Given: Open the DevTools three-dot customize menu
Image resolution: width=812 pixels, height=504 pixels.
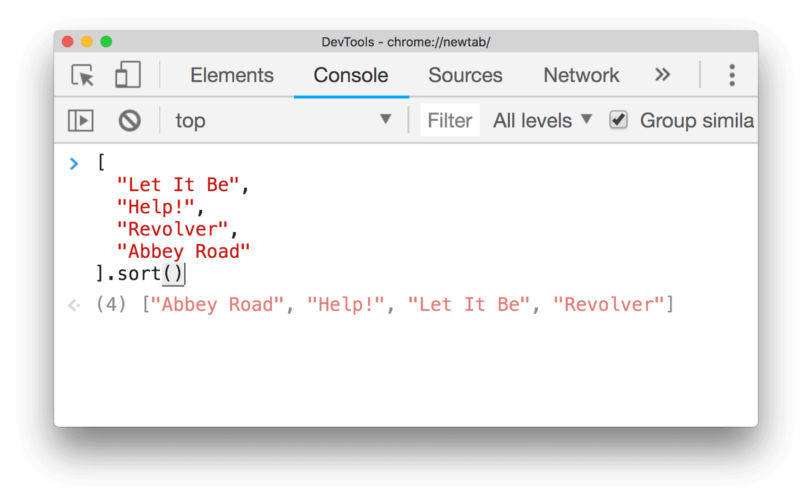Looking at the screenshot, I should pyautogui.click(x=732, y=75).
